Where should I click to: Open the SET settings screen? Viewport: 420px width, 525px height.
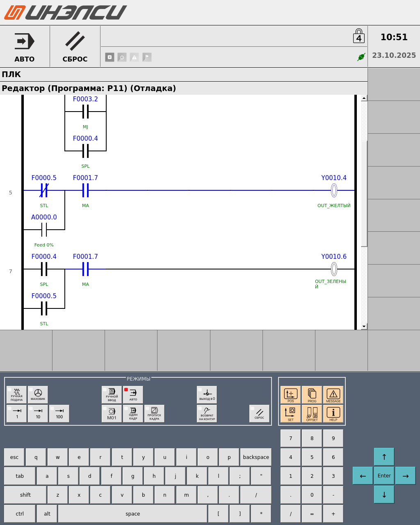click(290, 413)
